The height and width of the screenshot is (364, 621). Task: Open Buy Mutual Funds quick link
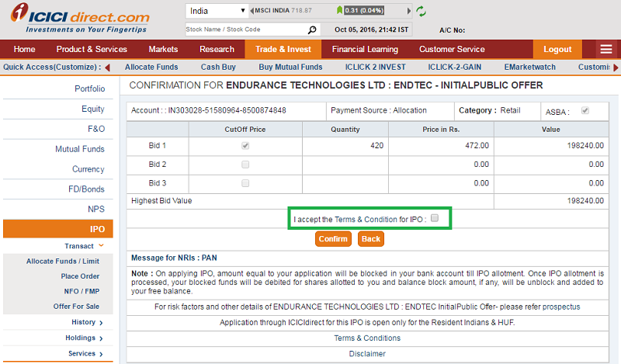click(290, 67)
